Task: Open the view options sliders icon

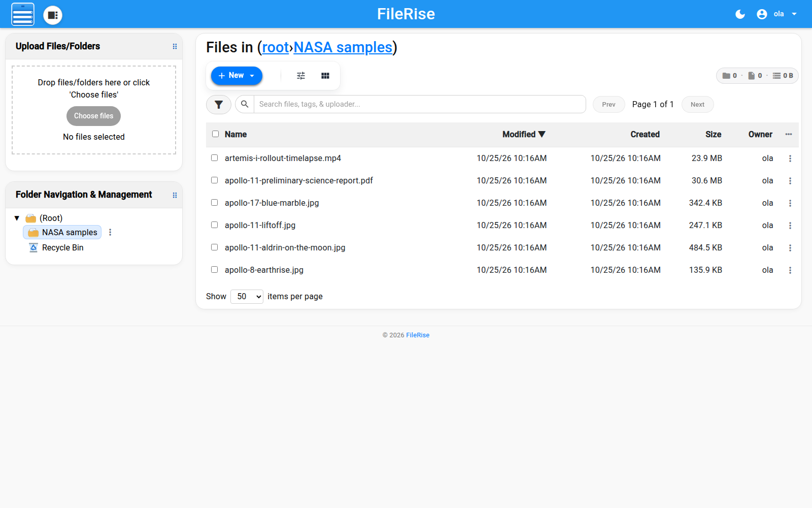Action: [301, 76]
